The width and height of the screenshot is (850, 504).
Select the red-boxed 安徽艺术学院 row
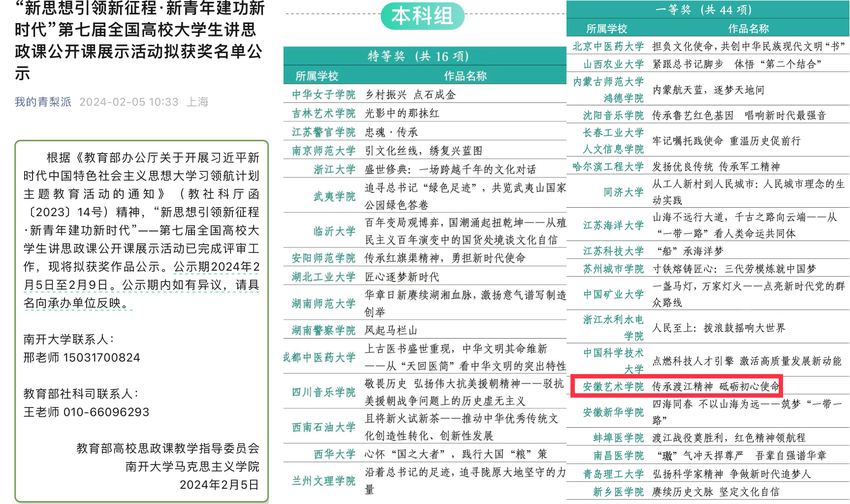(x=676, y=386)
